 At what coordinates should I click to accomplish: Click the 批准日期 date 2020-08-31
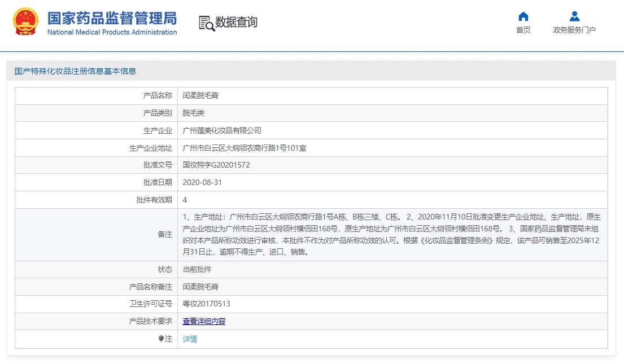203,182
